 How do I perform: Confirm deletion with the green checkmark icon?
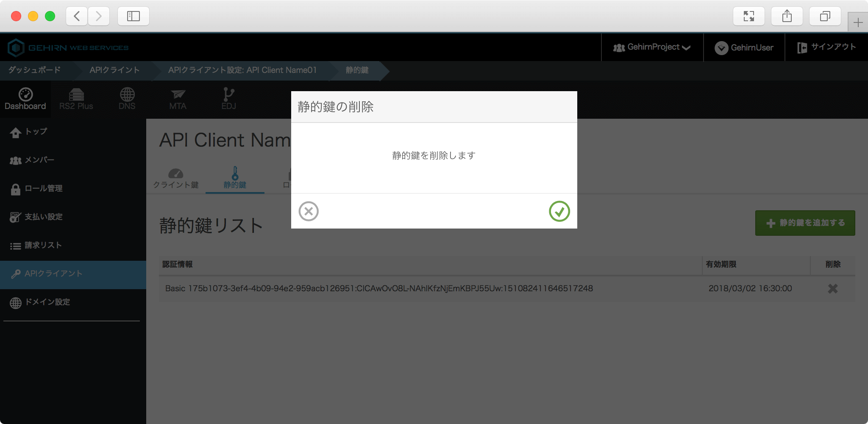559,211
